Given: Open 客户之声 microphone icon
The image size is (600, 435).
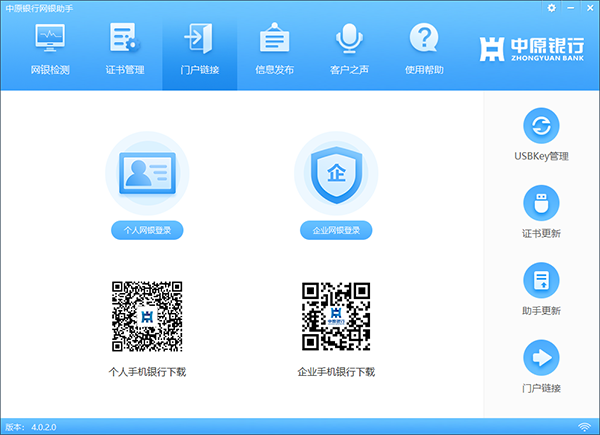Looking at the screenshot, I should [349, 38].
